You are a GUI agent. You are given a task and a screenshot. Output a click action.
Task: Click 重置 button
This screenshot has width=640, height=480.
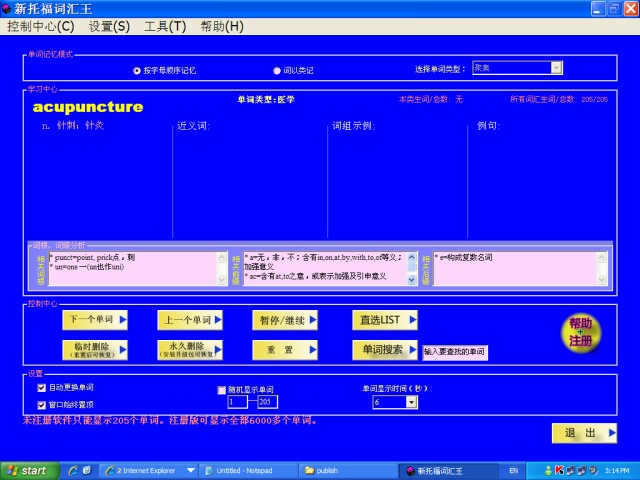coord(285,350)
